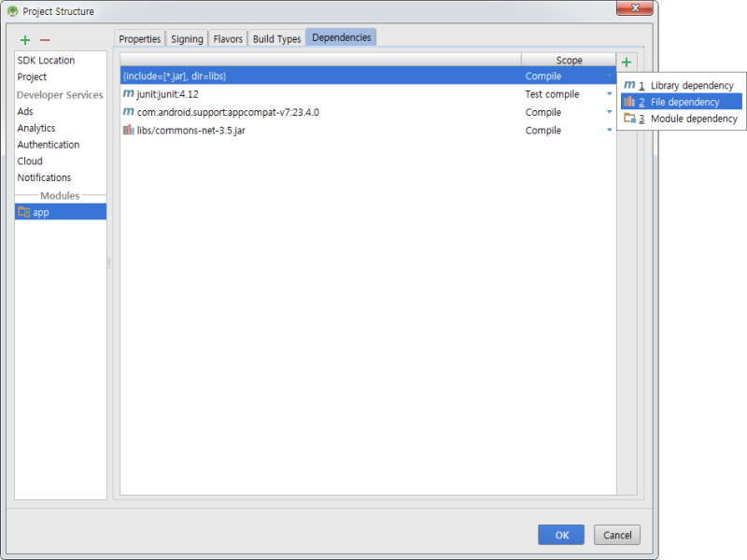Click the Test compile scope value
Image resolution: width=747 pixels, height=560 pixels.
coord(552,94)
